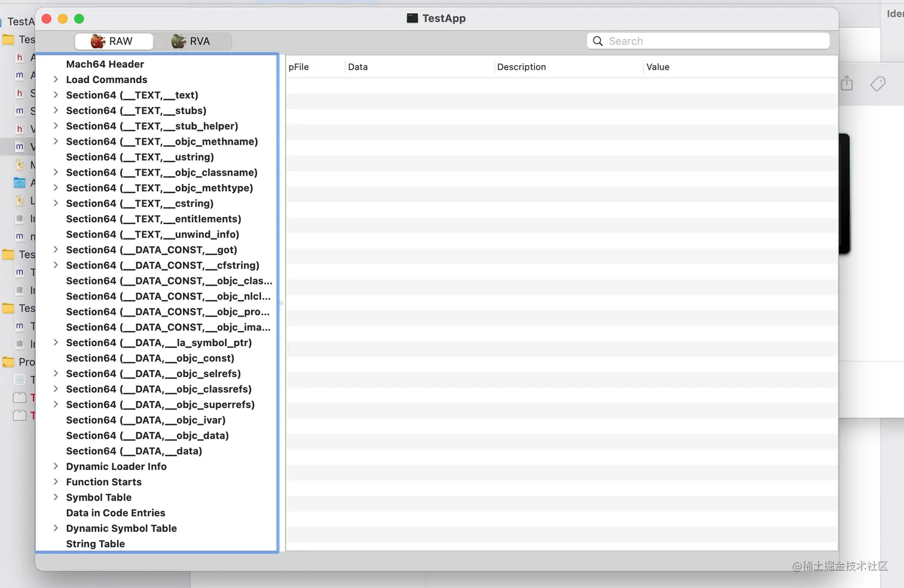Image resolution: width=904 pixels, height=588 pixels.
Task: Expand Section64 (__TEXT,__stub_helper)
Action: click(x=56, y=126)
